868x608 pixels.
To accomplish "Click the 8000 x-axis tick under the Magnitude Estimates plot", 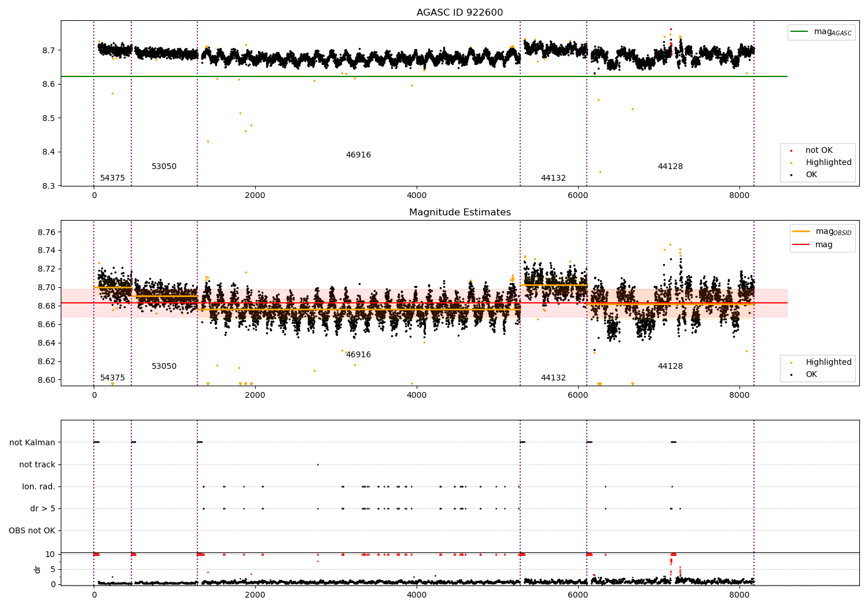I will 740,395.
